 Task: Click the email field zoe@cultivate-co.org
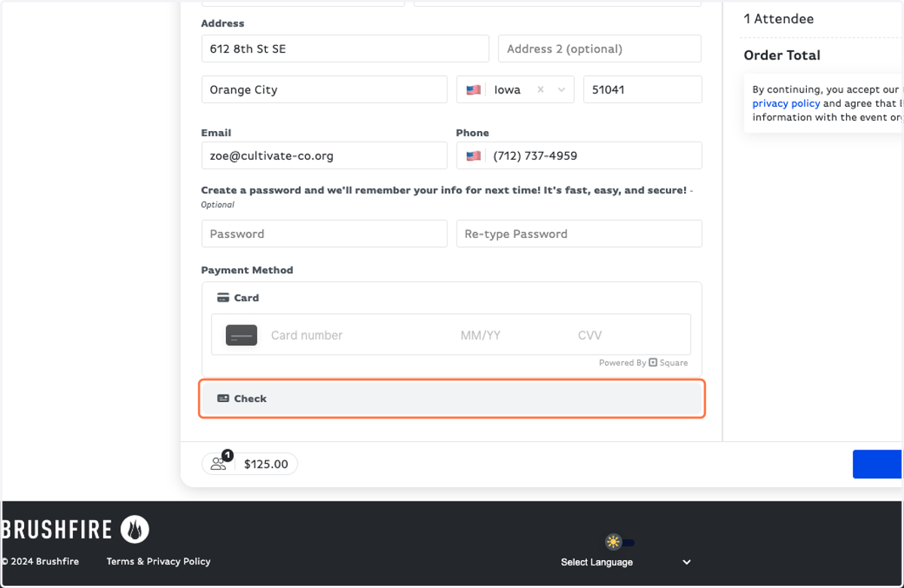324,156
